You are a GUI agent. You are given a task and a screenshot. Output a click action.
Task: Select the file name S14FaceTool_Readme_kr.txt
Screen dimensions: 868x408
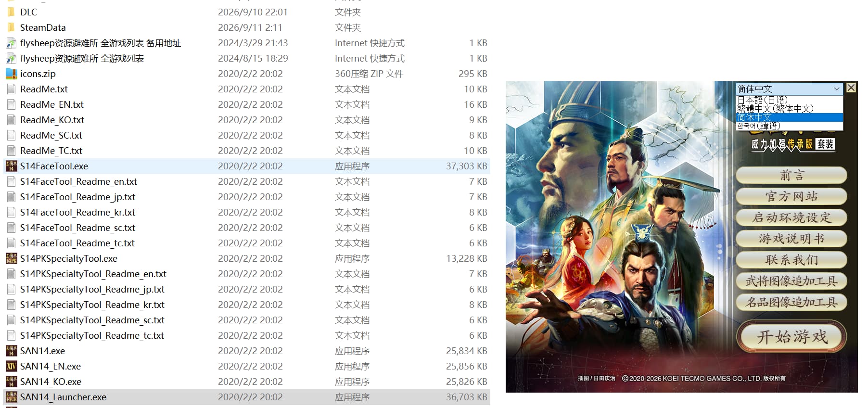(77, 212)
